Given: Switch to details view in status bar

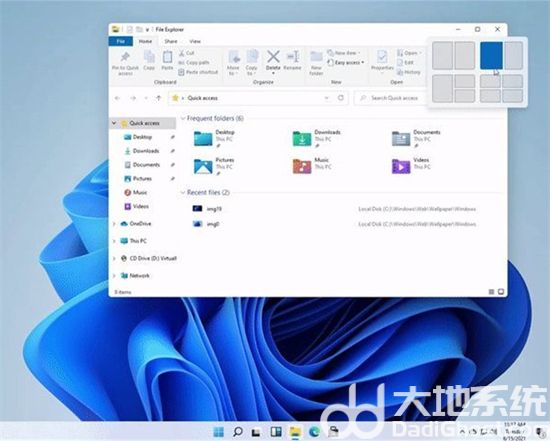Looking at the screenshot, I should (x=491, y=292).
